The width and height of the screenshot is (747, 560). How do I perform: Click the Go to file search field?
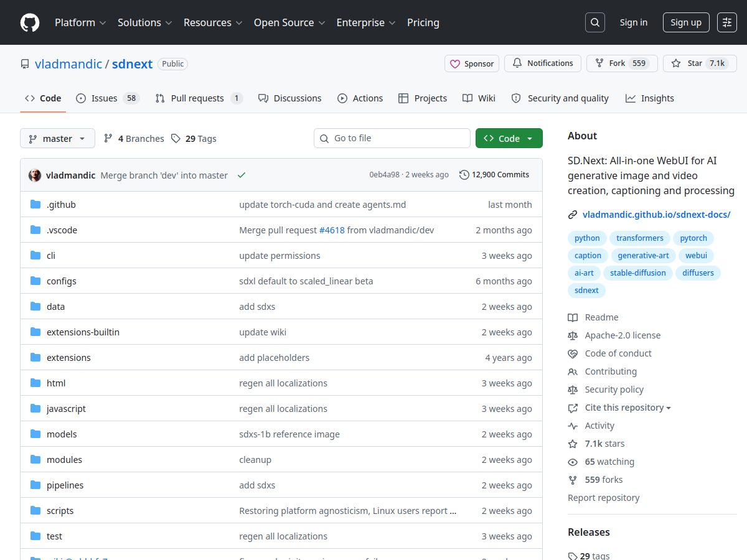tap(392, 138)
